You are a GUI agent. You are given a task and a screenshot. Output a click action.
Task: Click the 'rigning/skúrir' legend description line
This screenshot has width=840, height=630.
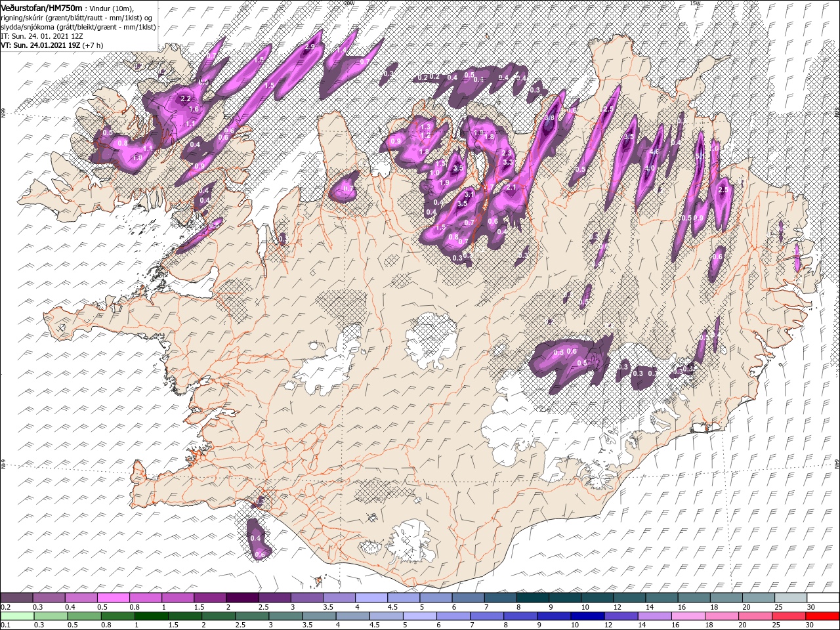pos(76,18)
